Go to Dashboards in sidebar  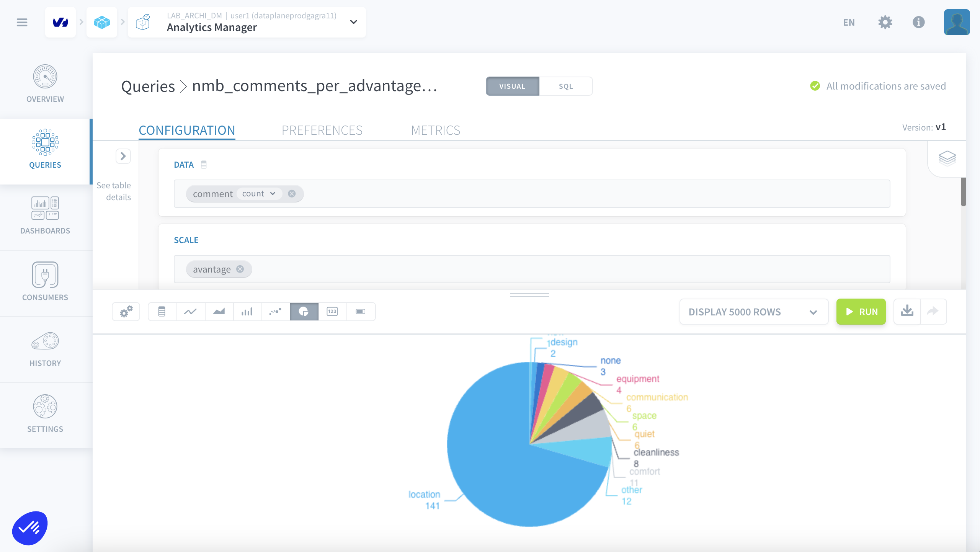(45, 216)
